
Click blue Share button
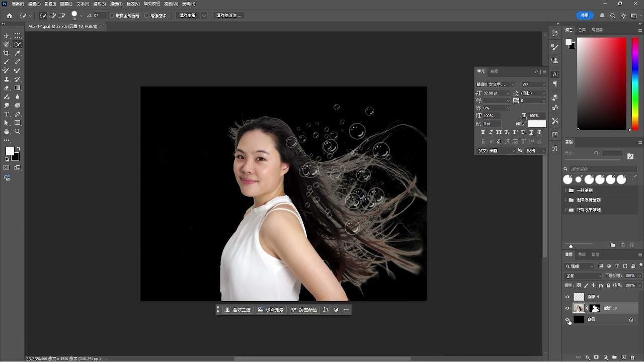[585, 16]
